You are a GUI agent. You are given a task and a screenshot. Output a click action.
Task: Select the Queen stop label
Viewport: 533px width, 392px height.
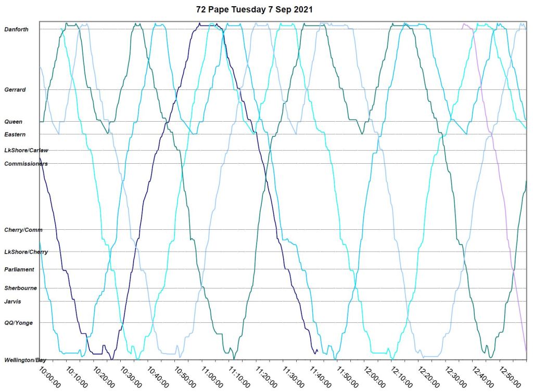point(14,122)
